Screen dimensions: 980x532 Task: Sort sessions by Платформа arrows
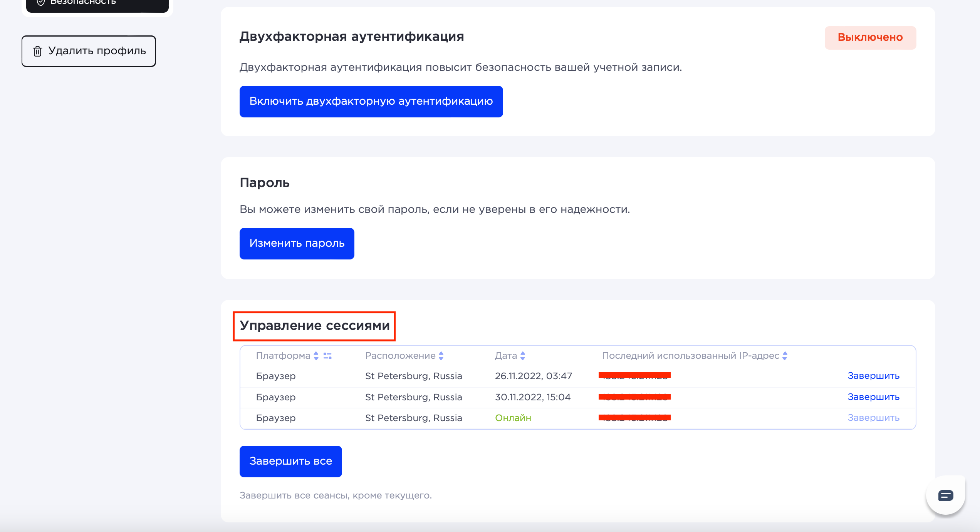tap(316, 356)
